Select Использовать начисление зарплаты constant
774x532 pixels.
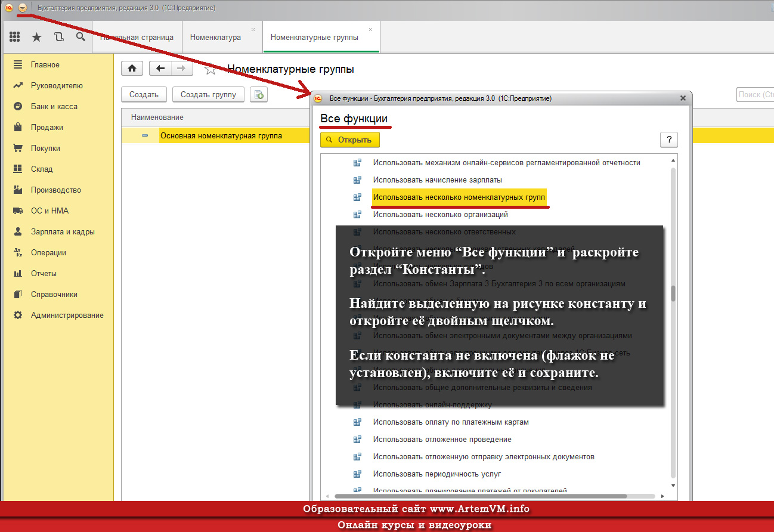(437, 180)
